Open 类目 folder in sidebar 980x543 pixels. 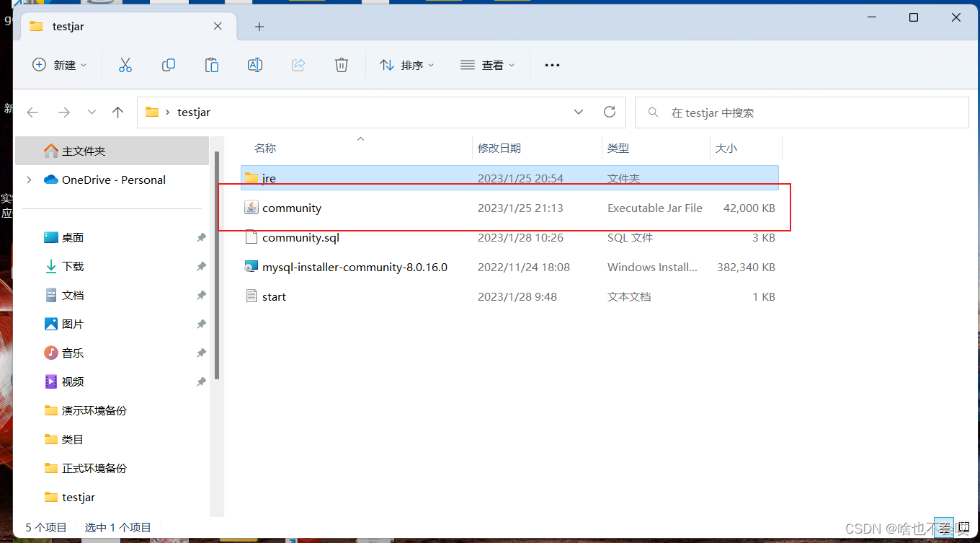[x=64, y=439]
